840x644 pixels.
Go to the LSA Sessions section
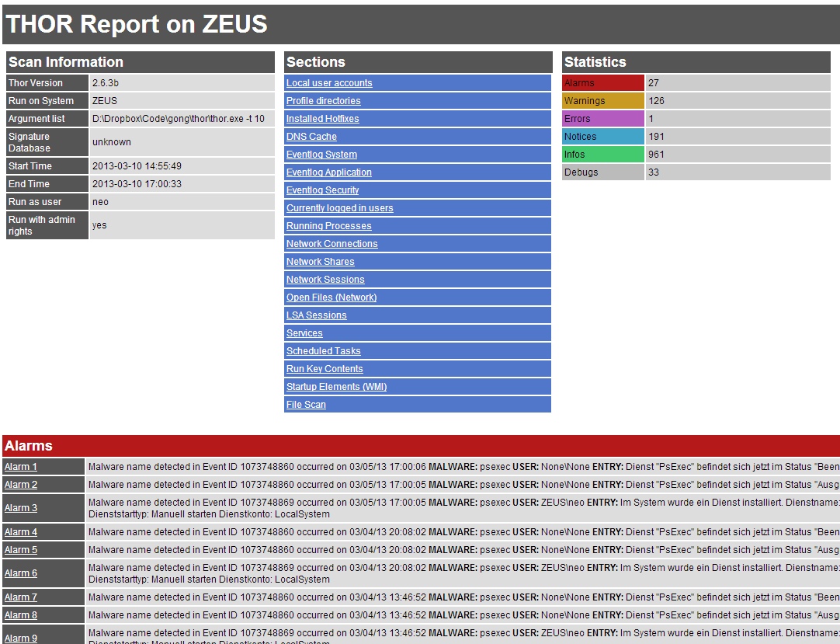click(x=316, y=315)
